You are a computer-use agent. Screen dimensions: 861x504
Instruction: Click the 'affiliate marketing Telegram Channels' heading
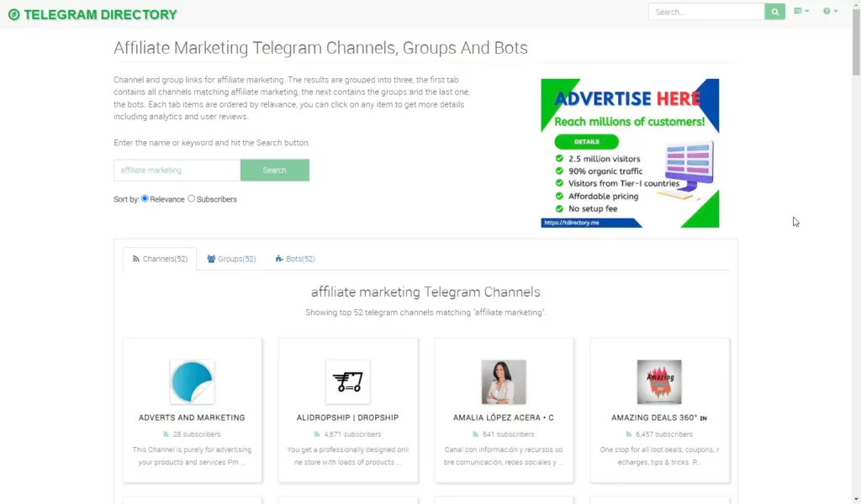[x=425, y=291]
